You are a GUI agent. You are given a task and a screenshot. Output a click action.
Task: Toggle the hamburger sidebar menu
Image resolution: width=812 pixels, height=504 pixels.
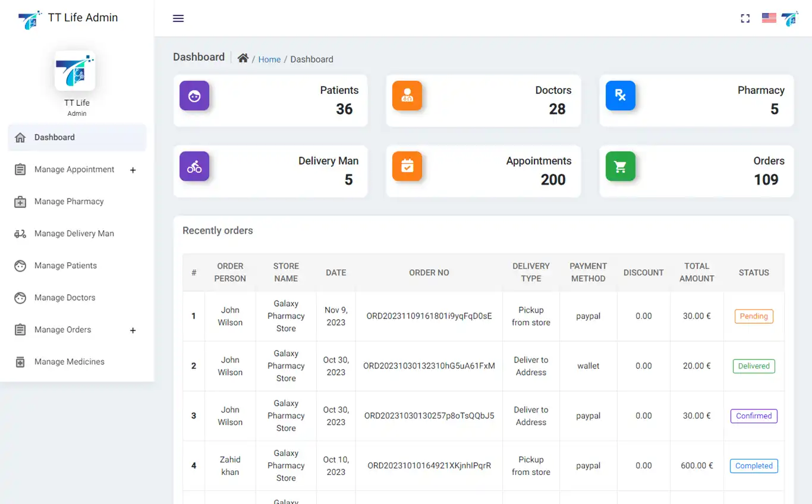(x=178, y=18)
